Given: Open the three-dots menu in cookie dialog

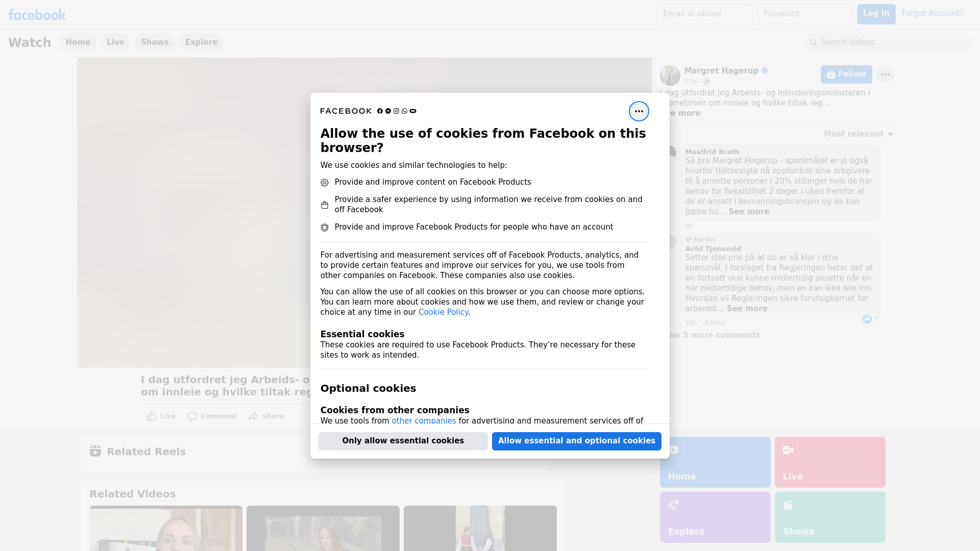Looking at the screenshot, I should point(639,111).
